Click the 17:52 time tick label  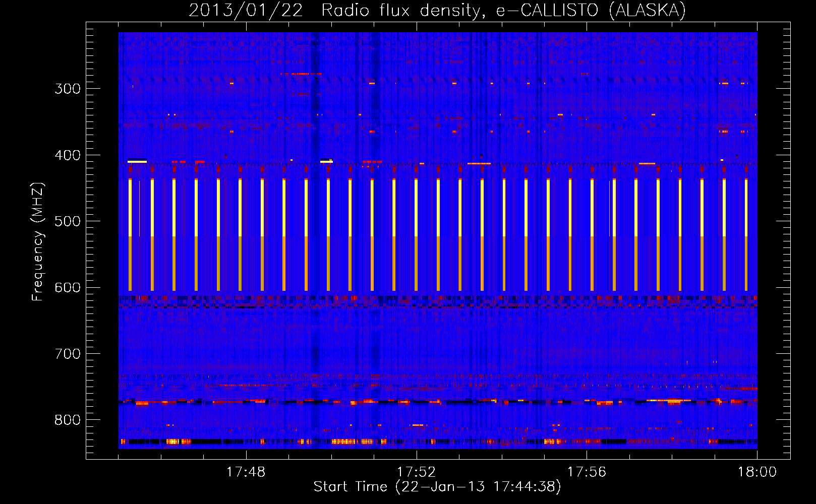tap(416, 472)
